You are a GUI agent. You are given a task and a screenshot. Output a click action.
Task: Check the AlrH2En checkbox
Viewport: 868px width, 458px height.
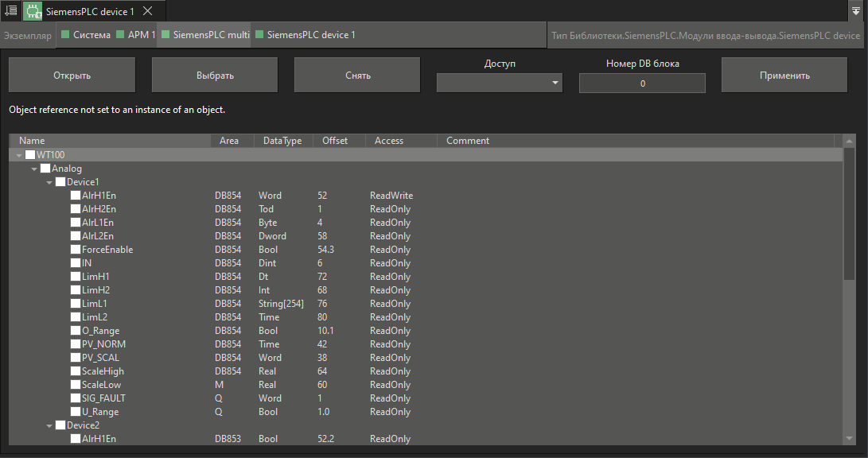[76, 209]
